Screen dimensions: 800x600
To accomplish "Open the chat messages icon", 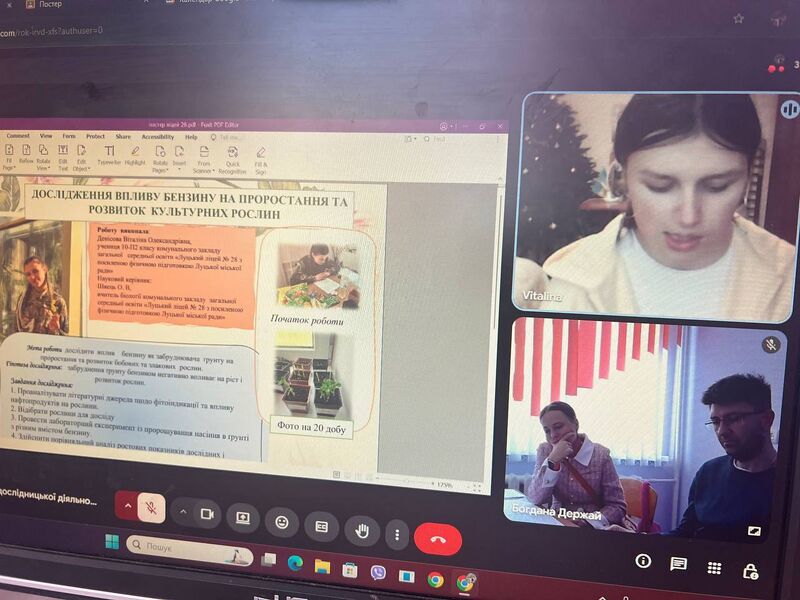I will tap(678, 564).
